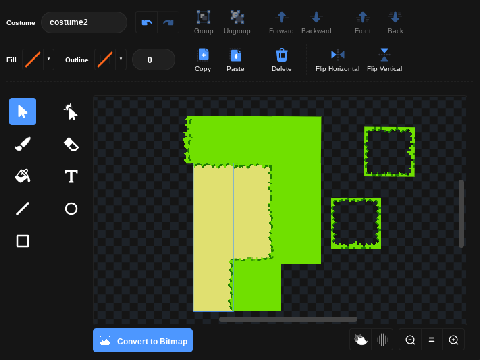Click the vertical canvas scrollbar
The width and height of the screenshot is (480, 360).
point(461,214)
